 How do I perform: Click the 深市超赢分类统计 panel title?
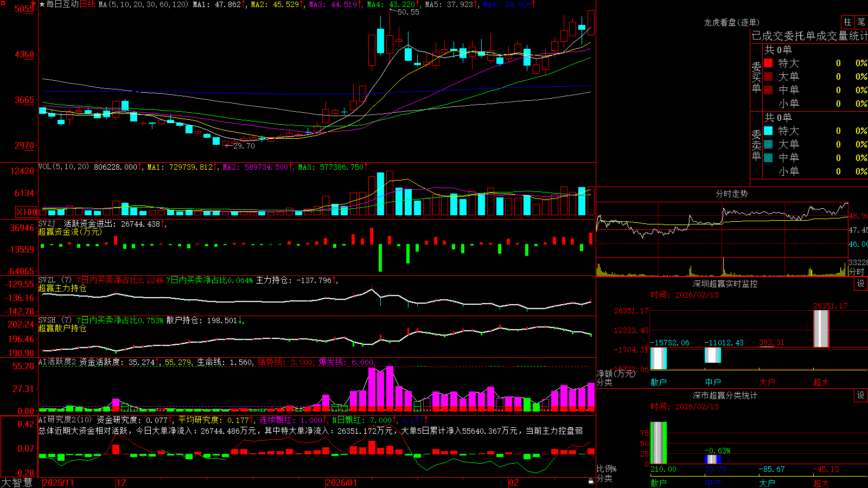[725, 395]
